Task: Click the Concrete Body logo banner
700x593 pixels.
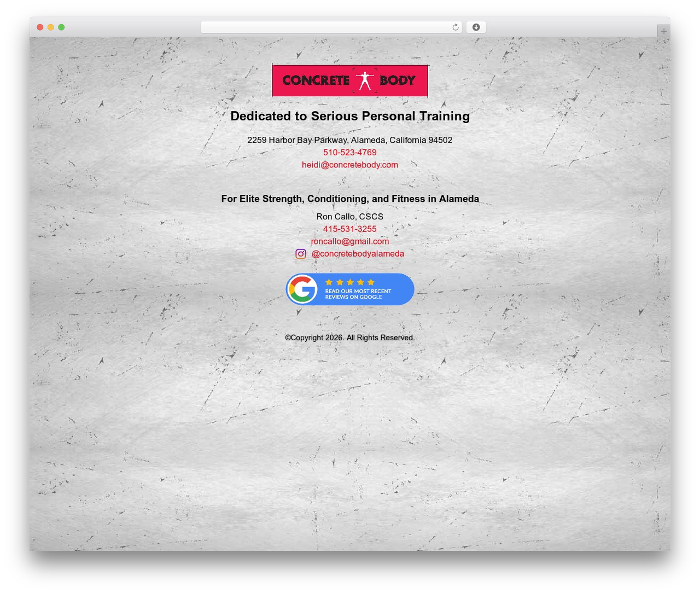Action: 350,80
